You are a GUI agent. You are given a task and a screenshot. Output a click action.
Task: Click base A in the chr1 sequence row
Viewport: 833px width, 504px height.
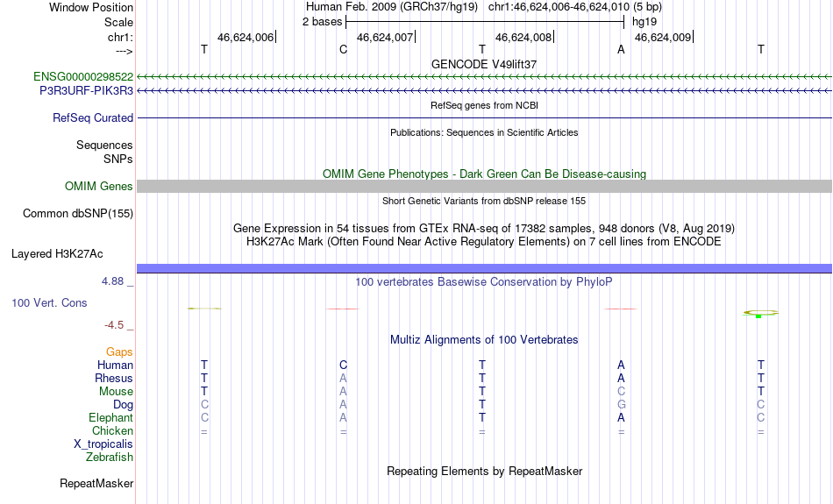[621, 49]
